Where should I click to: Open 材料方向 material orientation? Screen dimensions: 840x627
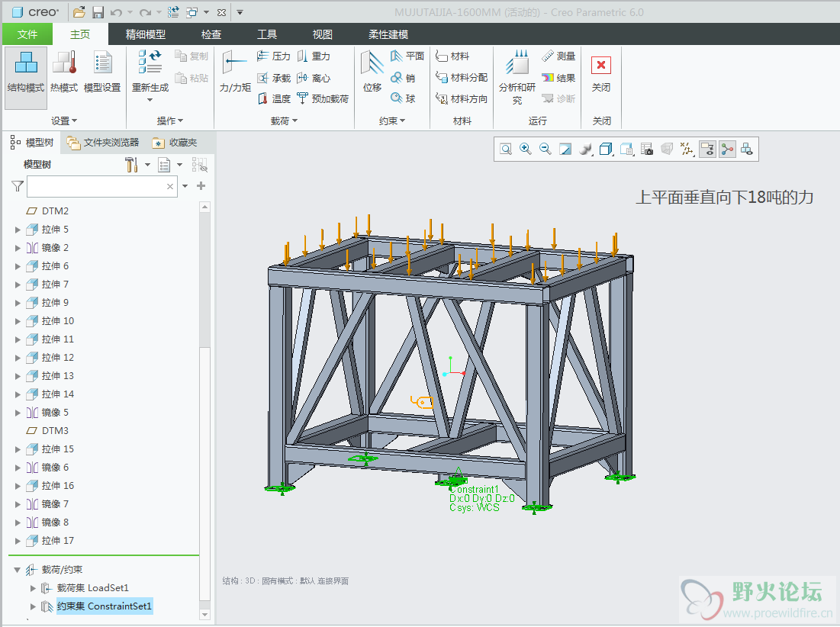click(462, 98)
